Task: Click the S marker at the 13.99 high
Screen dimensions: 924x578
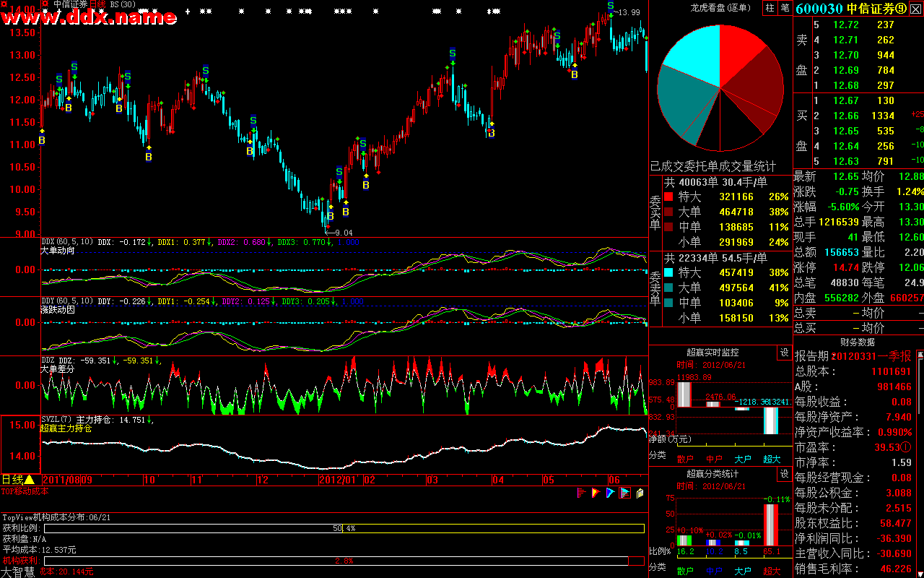Action: coord(611,6)
